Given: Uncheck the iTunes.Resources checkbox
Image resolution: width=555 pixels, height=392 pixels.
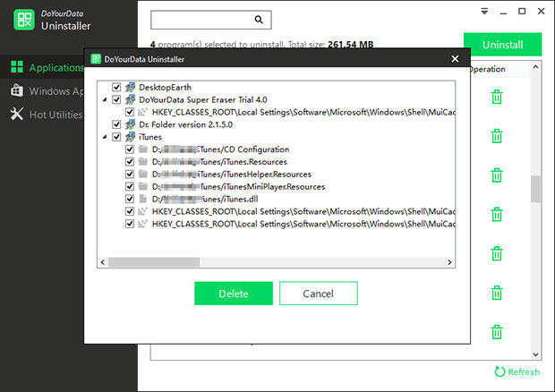Looking at the screenshot, I should tap(130, 161).
